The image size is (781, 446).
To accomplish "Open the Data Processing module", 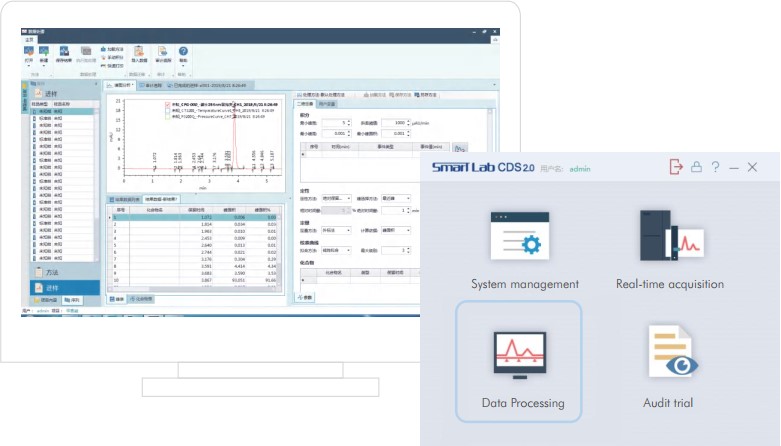I will [518, 364].
